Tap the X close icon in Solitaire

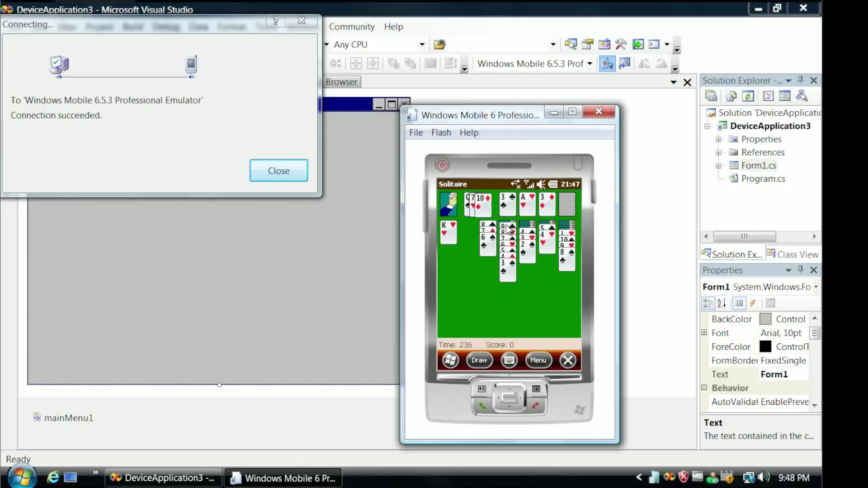pos(568,360)
